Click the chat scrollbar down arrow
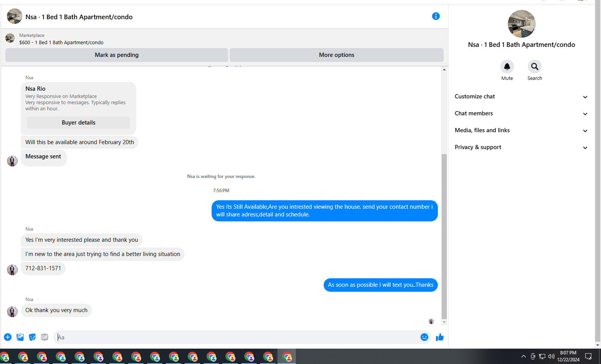The height and width of the screenshot is (364, 601). [444, 322]
